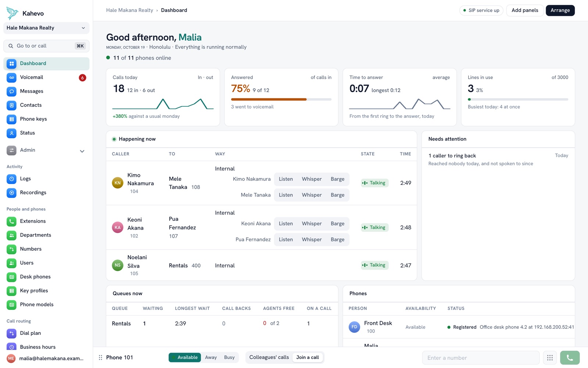
Task: Click the Lines in use progress bar
Action: pos(518,99)
